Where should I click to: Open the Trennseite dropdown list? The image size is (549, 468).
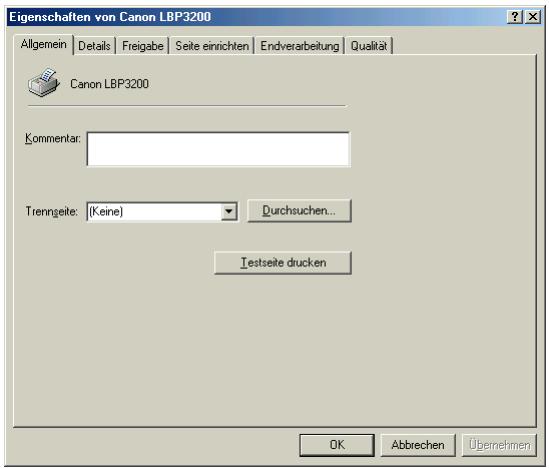[162, 211]
